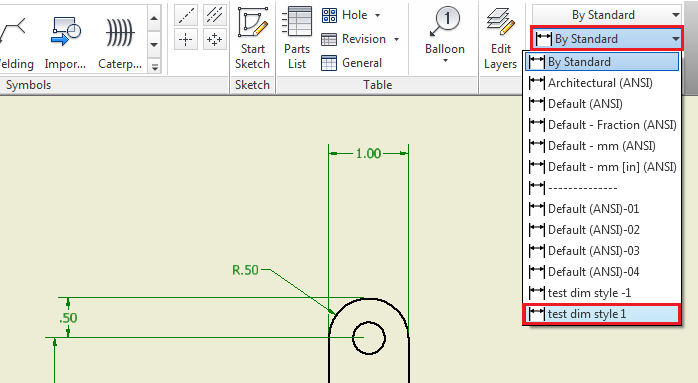698x383 pixels.
Task: Select the Centerline tool icon
Action: pyautogui.click(x=186, y=16)
